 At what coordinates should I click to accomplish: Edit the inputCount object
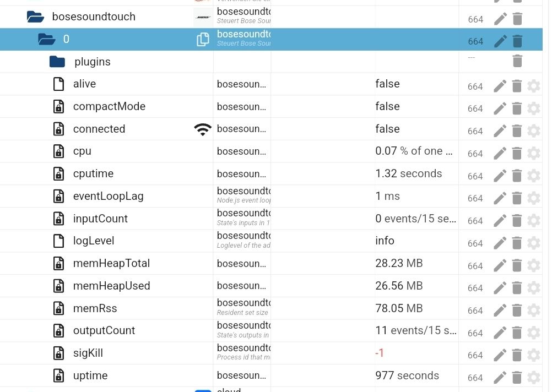pyautogui.click(x=500, y=221)
